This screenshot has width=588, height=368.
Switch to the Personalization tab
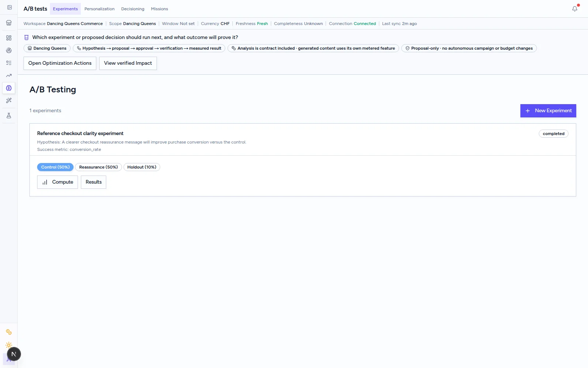pos(100,9)
